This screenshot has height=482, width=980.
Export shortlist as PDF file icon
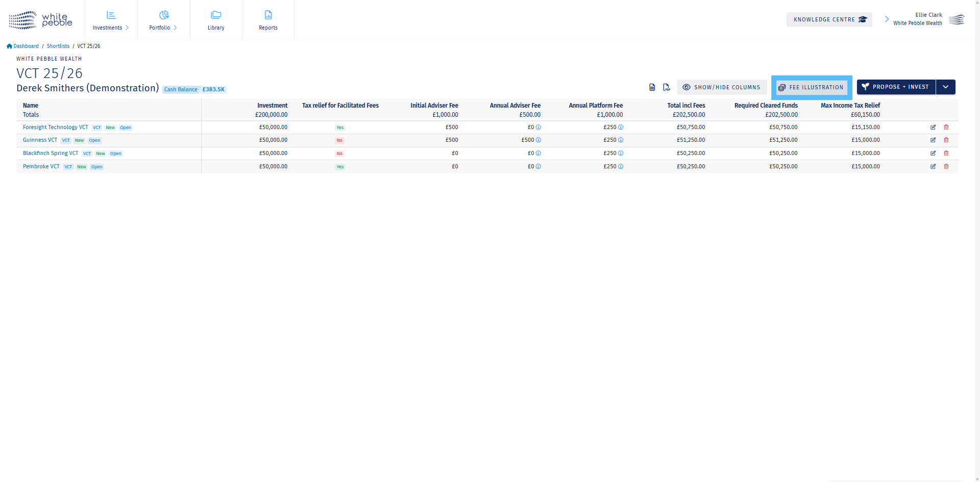pyautogui.click(x=666, y=87)
